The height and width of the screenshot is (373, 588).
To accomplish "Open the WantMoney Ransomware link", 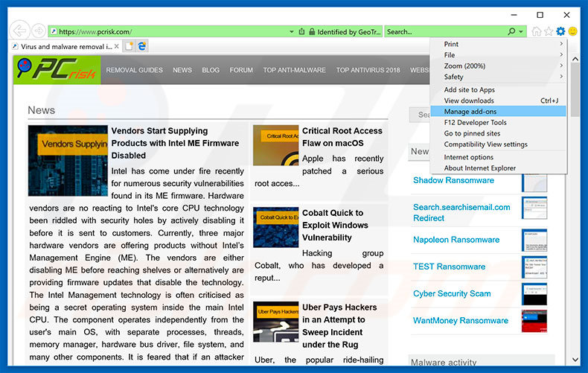I will [x=461, y=320].
